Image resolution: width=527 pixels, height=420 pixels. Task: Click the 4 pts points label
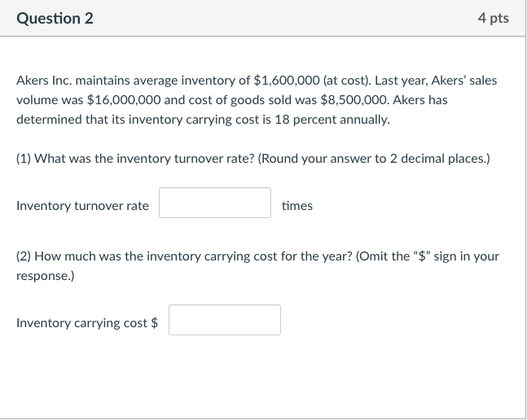(x=494, y=18)
